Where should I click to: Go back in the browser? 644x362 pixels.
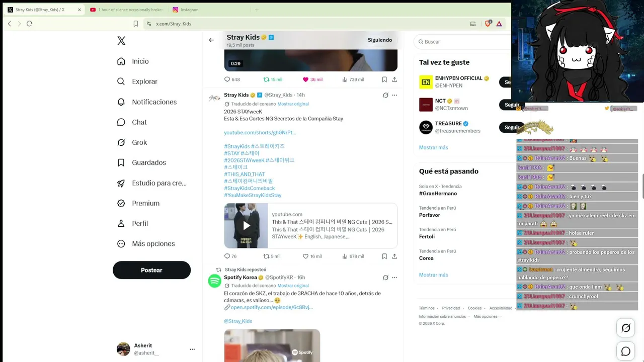click(9, 24)
